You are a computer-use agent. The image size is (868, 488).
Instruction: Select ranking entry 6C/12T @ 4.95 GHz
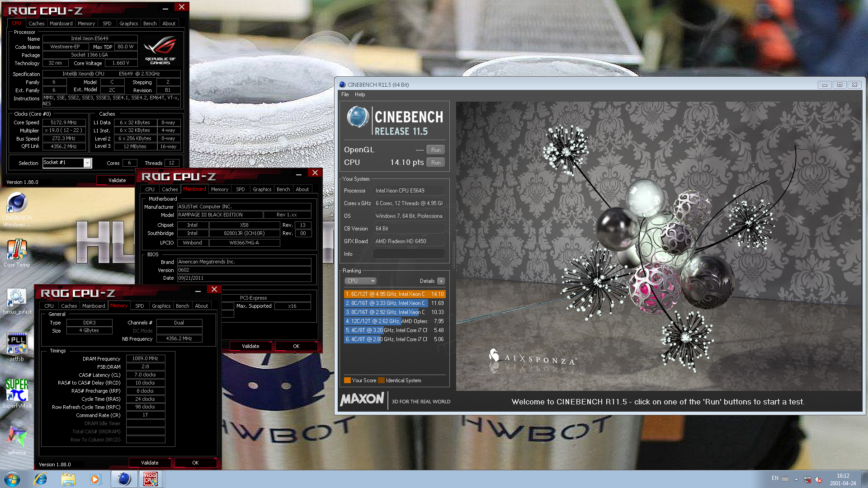coord(395,294)
